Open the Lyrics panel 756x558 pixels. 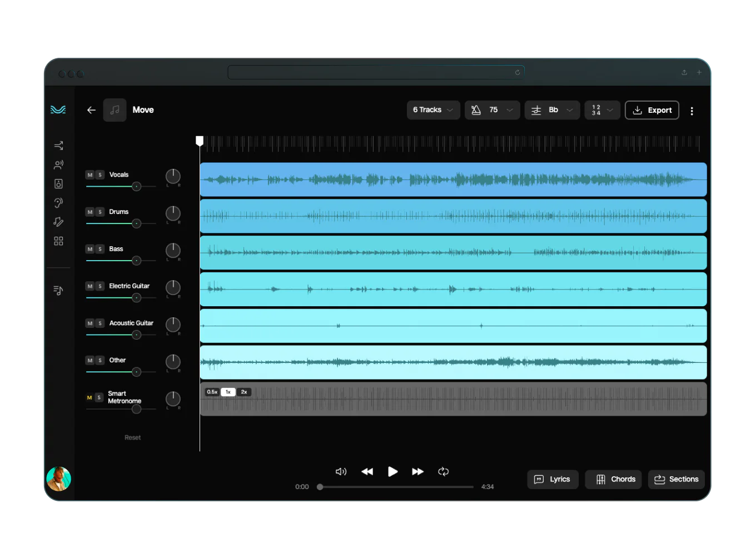point(553,479)
